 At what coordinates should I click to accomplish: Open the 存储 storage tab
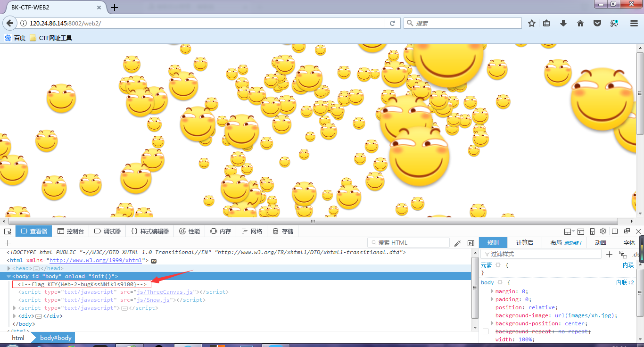[283, 231]
